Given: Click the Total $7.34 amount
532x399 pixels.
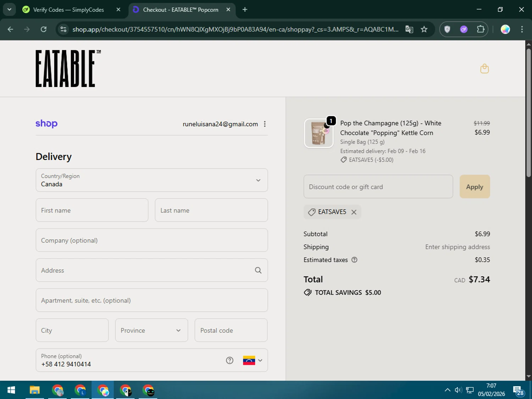Looking at the screenshot, I should pos(479,279).
